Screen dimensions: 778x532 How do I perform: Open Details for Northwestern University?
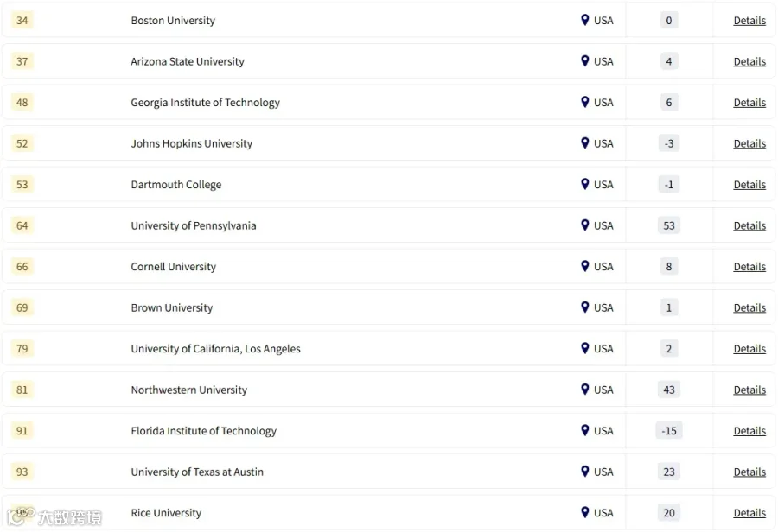(x=749, y=389)
